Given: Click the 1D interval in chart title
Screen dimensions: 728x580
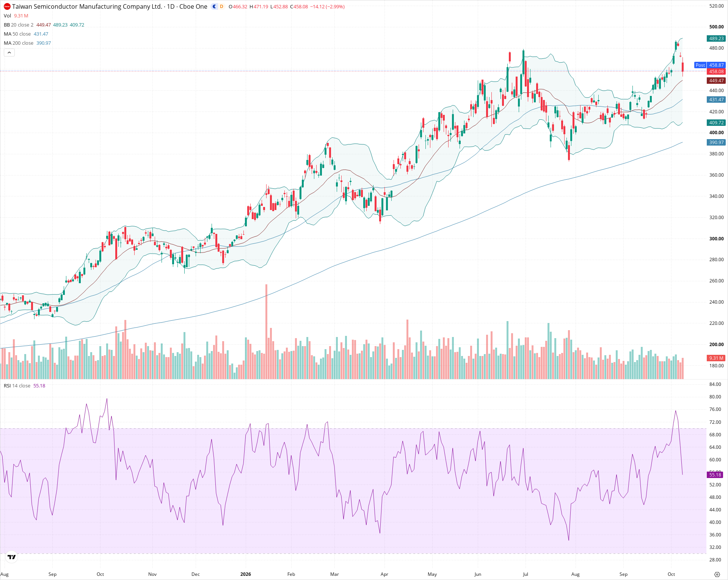Looking at the screenshot, I should tap(171, 6).
